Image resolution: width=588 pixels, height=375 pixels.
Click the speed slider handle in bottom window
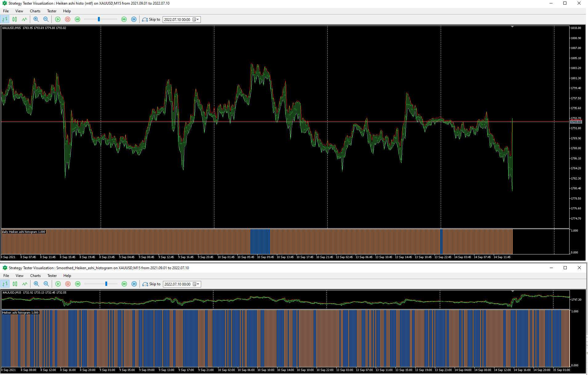coord(106,284)
